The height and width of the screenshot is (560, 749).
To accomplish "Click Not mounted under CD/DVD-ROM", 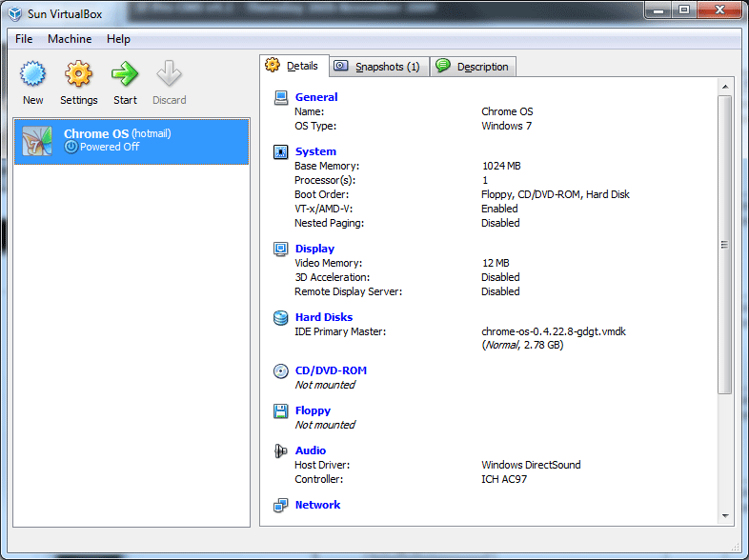I will (325, 386).
